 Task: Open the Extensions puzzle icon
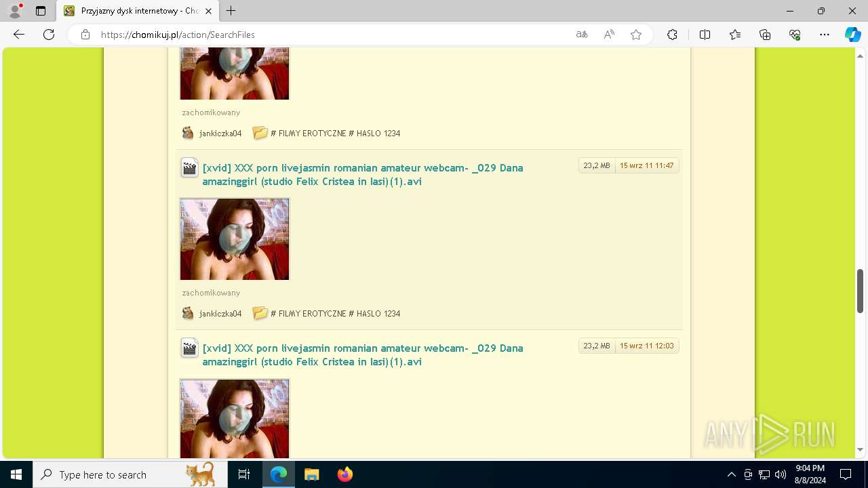[672, 35]
